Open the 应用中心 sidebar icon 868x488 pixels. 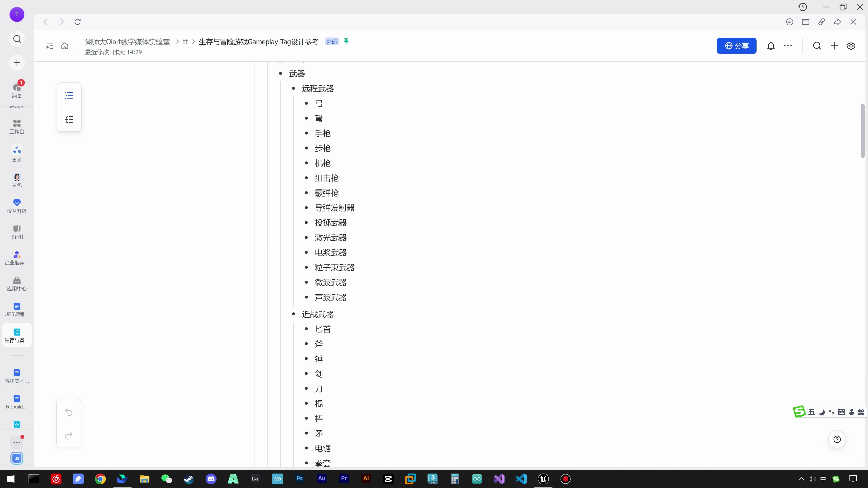click(17, 284)
